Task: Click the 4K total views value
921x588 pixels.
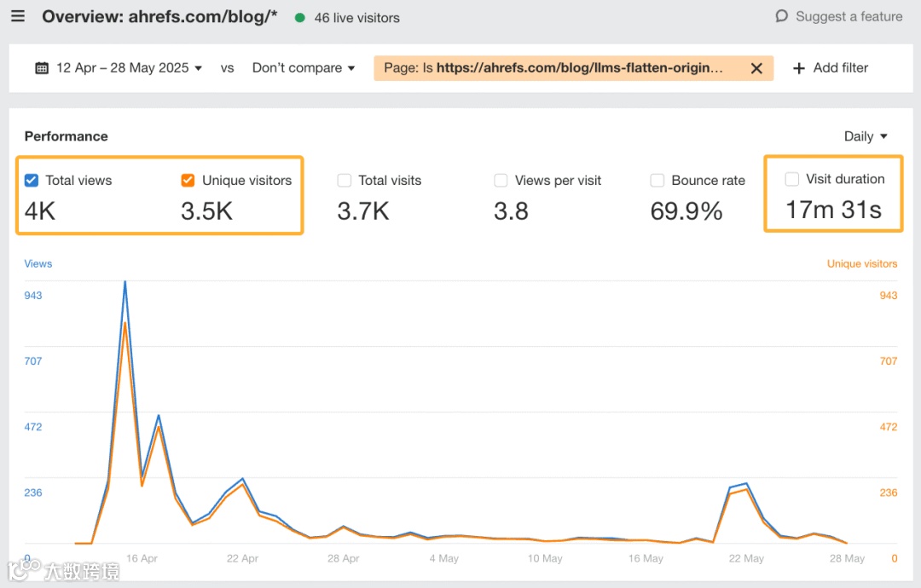Action: [x=40, y=210]
